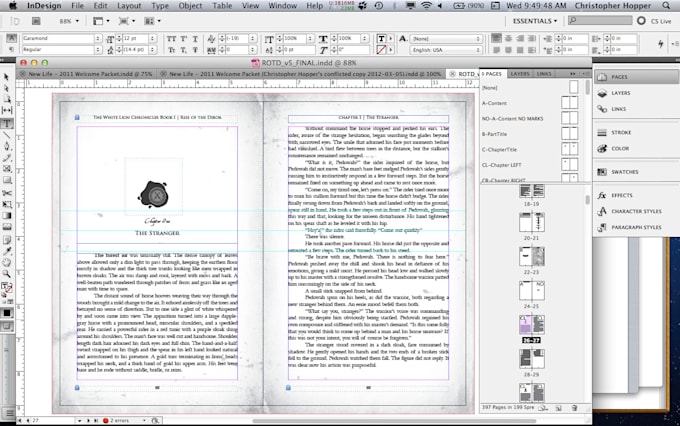Select the Type tool in the toolbox

[6, 124]
